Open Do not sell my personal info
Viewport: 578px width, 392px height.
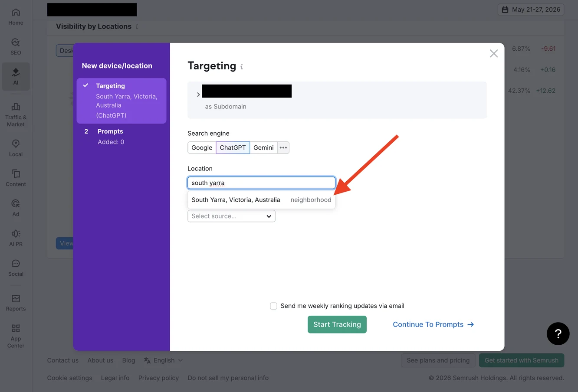[228, 378]
